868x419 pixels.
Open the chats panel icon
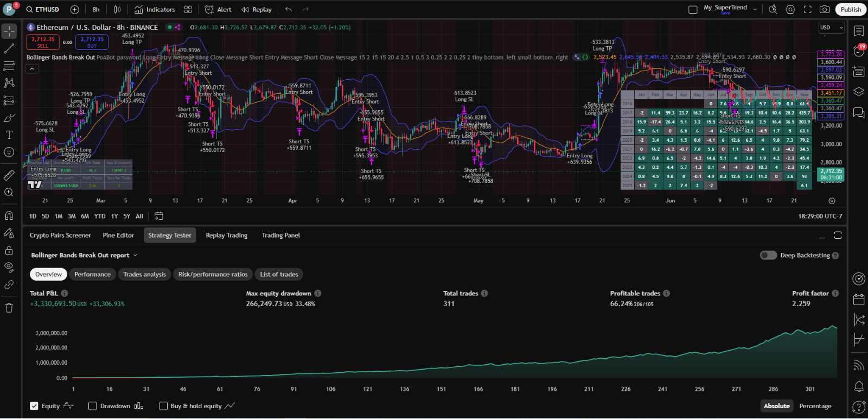point(859,112)
